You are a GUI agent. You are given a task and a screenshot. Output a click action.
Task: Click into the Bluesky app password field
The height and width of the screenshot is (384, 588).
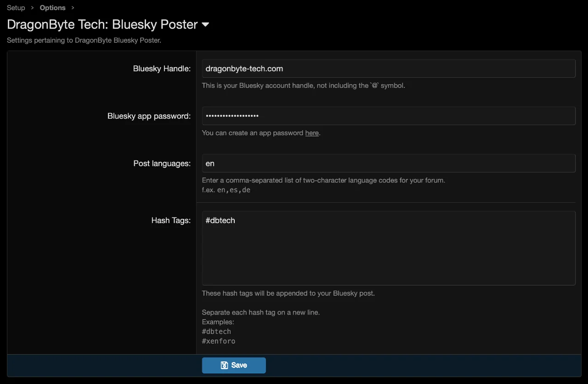coord(388,116)
